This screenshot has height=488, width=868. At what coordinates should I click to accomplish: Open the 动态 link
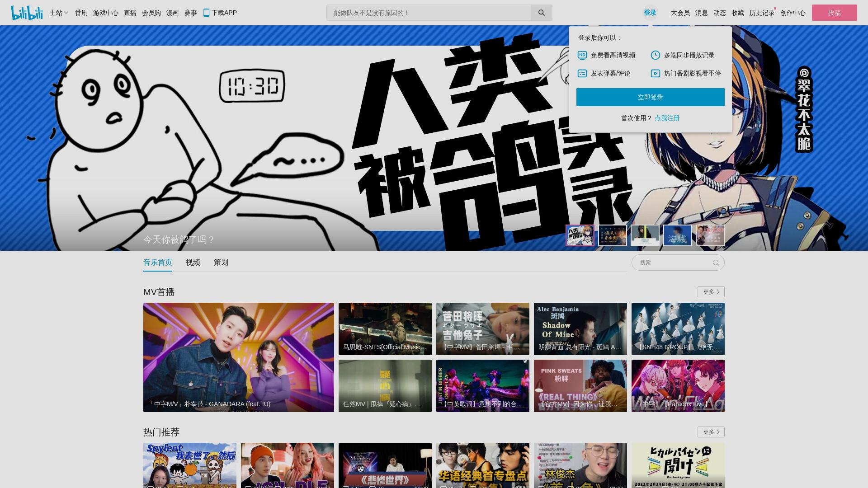[720, 13]
